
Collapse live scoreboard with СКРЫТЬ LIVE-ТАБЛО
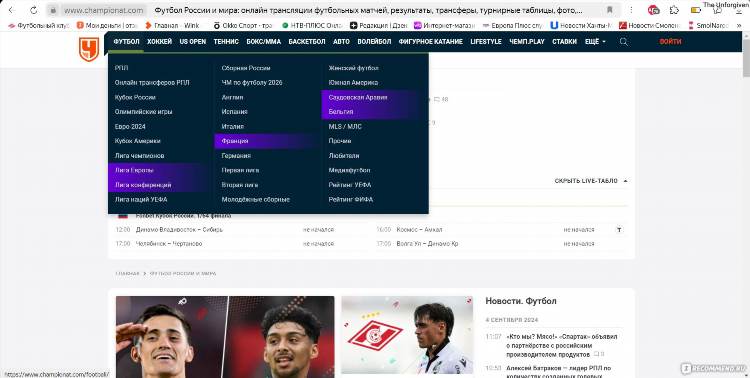point(591,181)
